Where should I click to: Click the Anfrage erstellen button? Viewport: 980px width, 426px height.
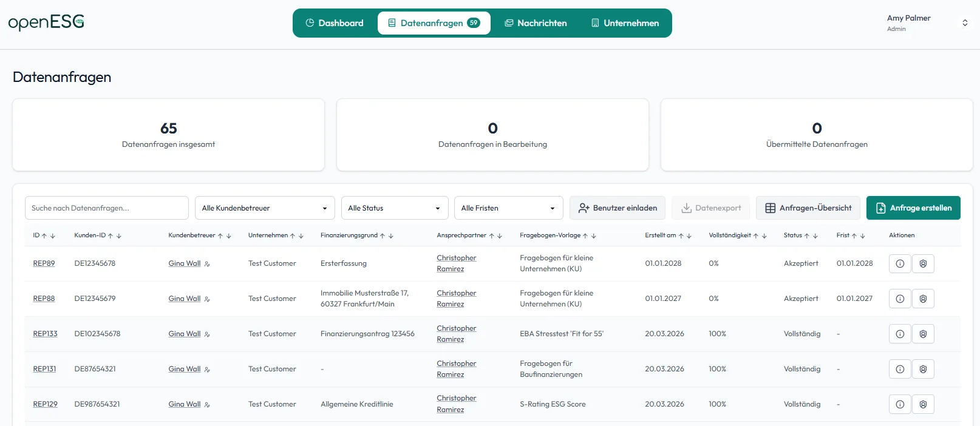[913, 208]
